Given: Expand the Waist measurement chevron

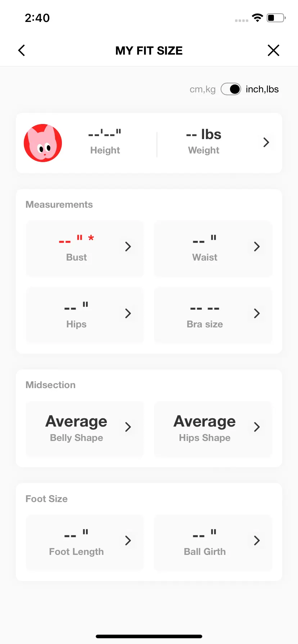Looking at the screenshot, I should (257, 247).
